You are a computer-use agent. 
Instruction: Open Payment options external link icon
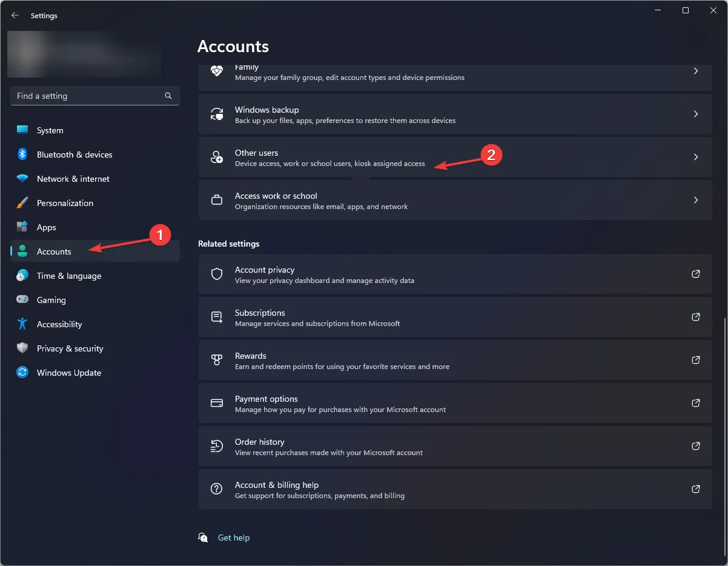point(696,403)
